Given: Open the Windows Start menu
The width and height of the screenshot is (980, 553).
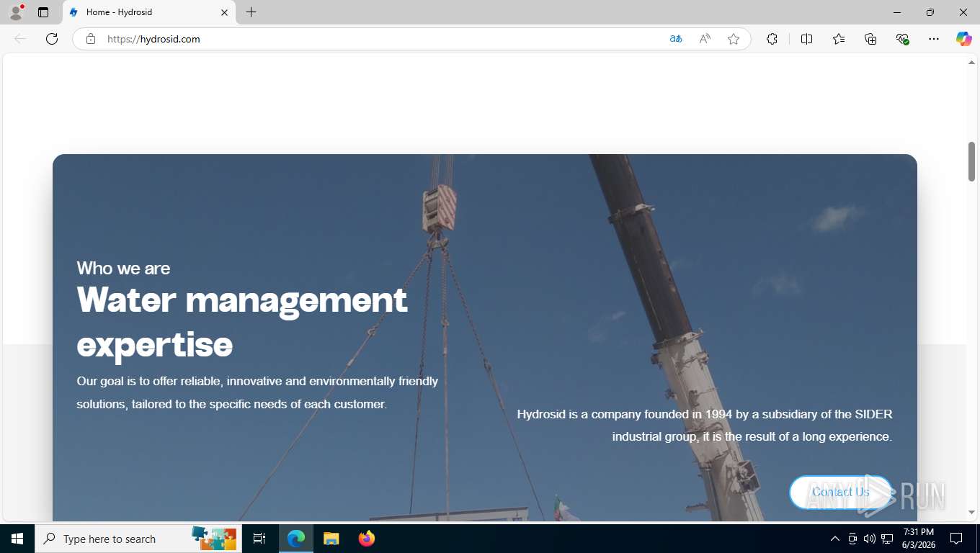Looking at the screenshot, I should click(x=17, y=539).
